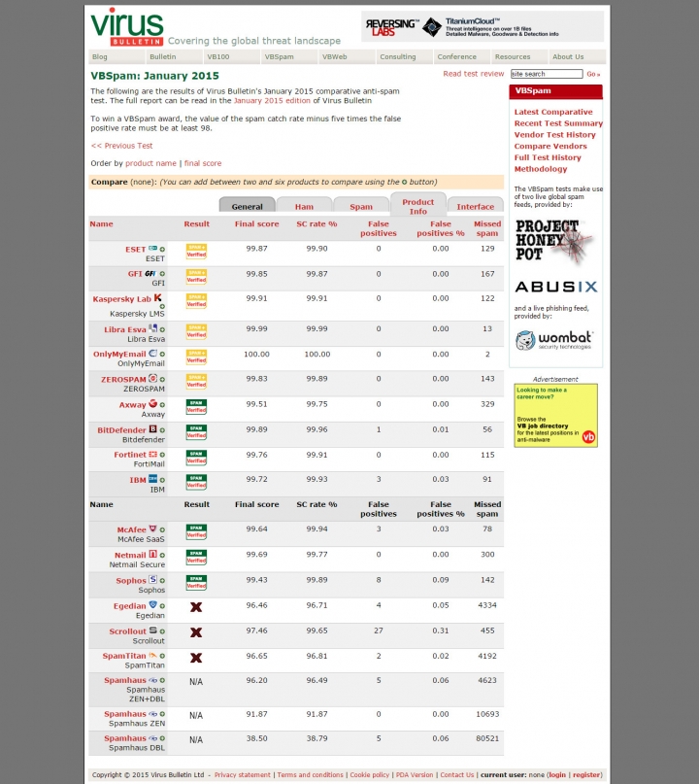Add Fortinet to compare with green button
This screenshot has height=784, width=699.
(162, 455)
